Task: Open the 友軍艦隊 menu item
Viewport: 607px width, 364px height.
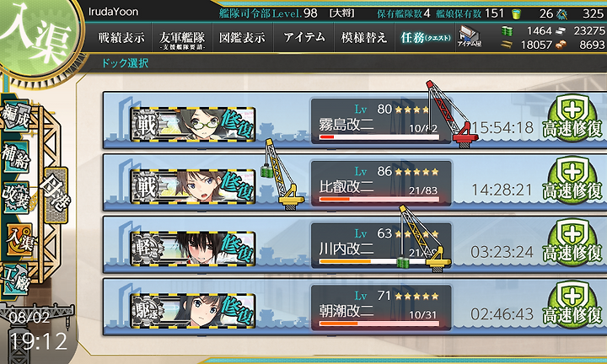Action: 182,38
